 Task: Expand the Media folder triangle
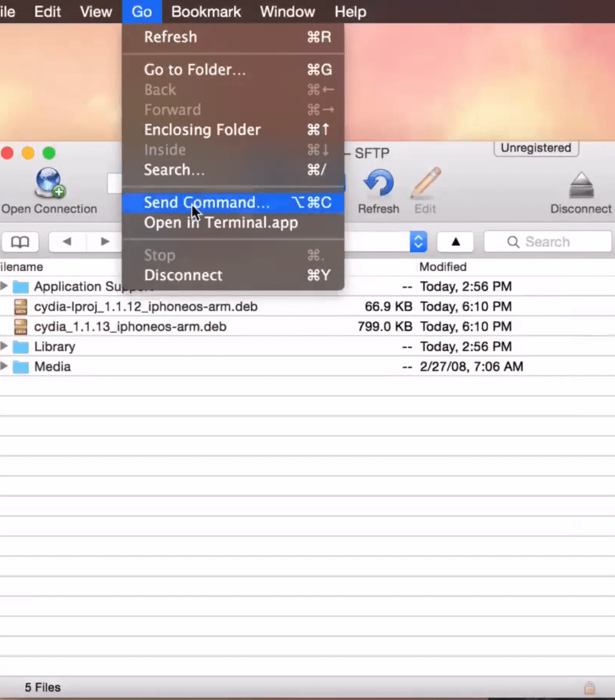[5, 366]
